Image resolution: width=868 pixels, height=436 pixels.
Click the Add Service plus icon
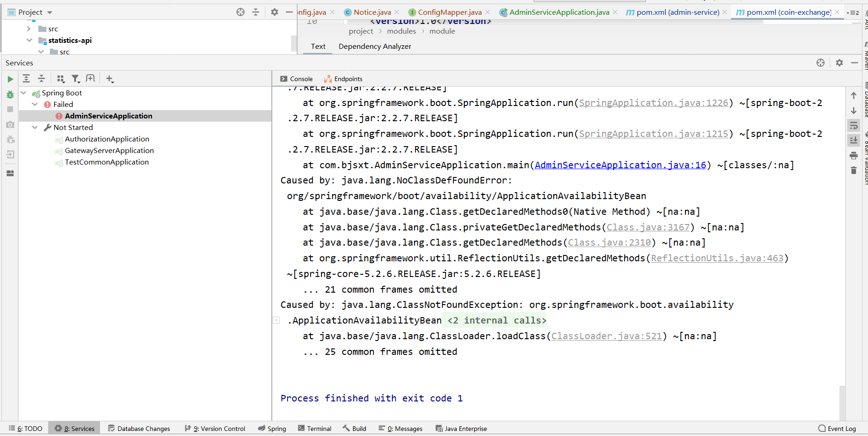pyautogui.click(x=110, y=79)
